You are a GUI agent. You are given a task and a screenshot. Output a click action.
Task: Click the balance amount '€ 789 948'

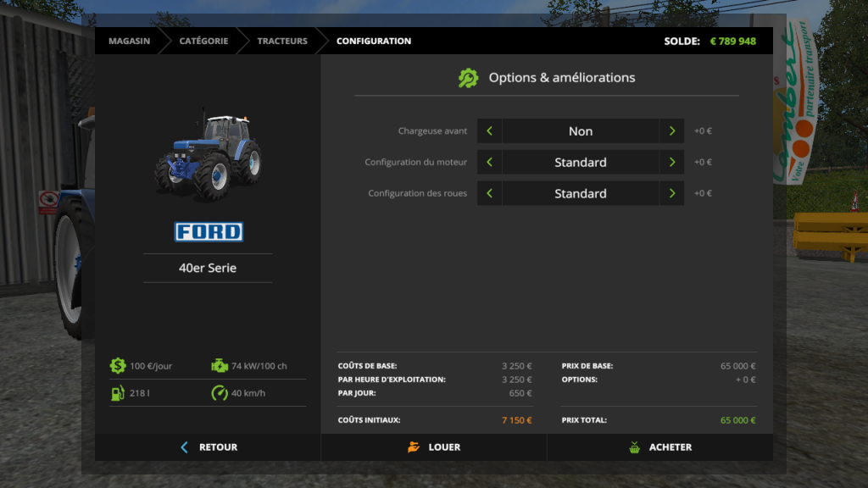(x=733, y=41)
